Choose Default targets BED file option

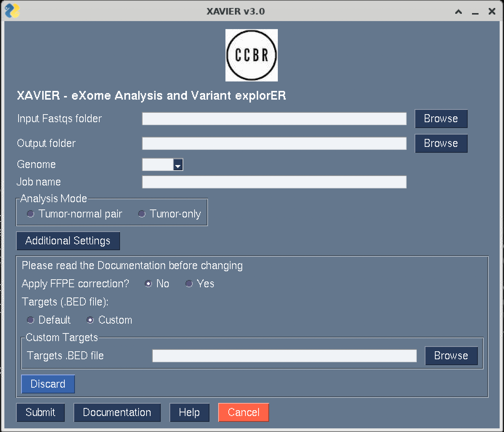coord(49,320)
